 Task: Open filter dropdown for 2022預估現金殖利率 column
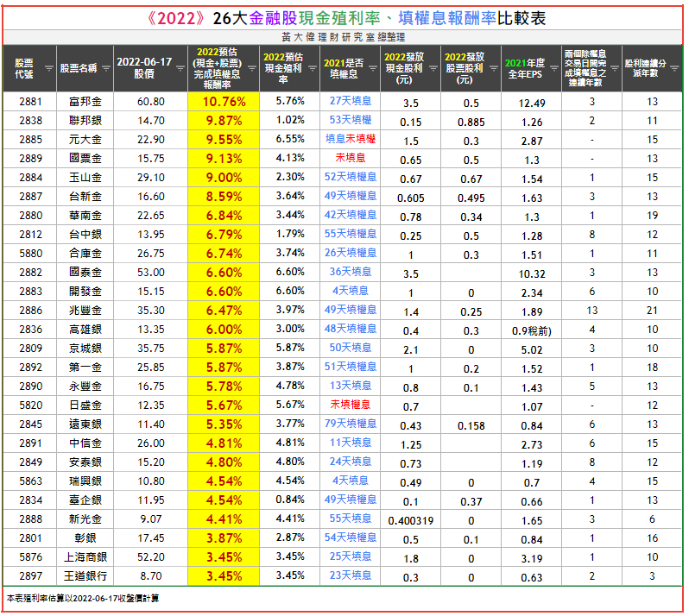pos(313,68)
